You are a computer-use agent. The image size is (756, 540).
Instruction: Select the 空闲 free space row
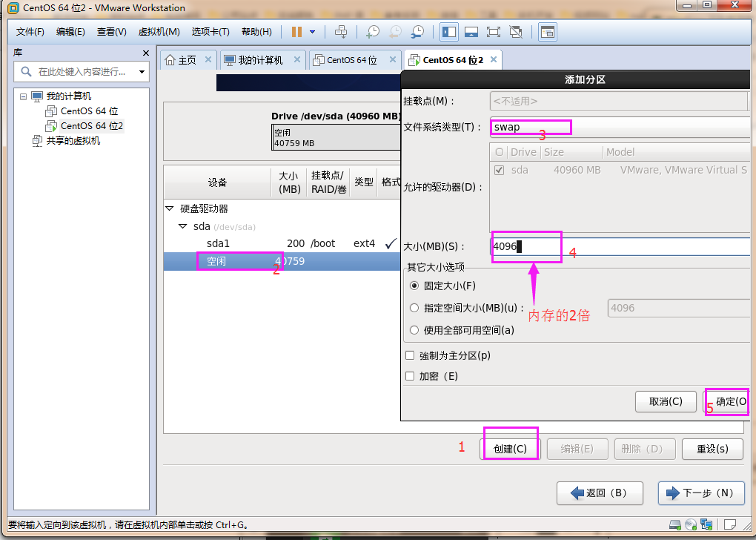coord(282,261)
